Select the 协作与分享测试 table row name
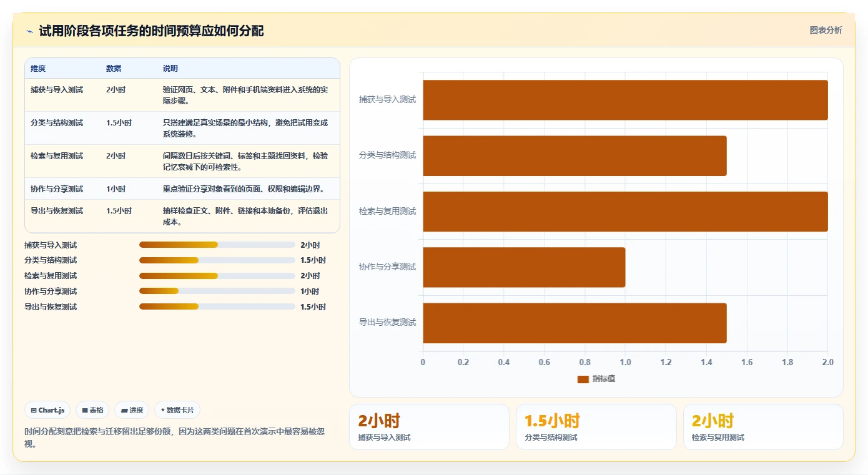 coord(57,189)
